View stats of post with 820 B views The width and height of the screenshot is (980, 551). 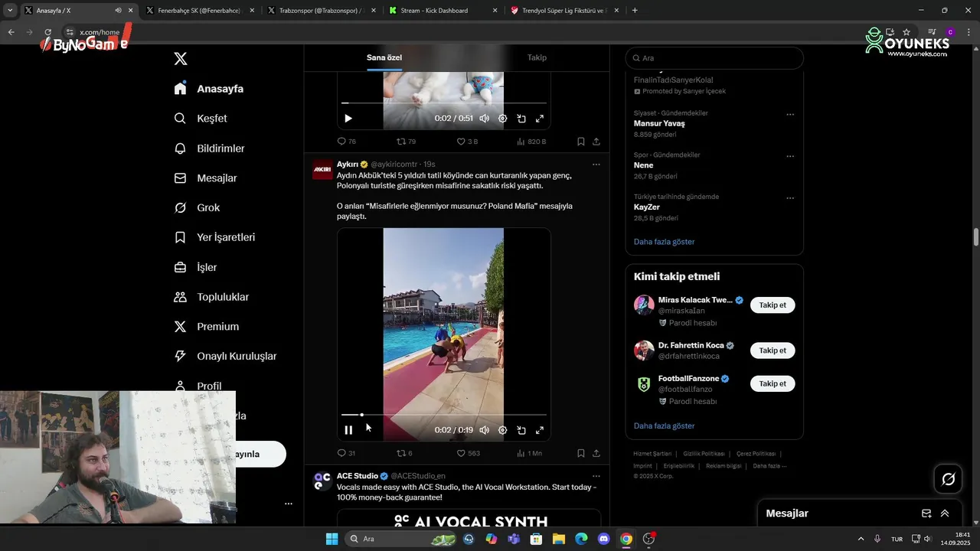(x=531, y=142)
